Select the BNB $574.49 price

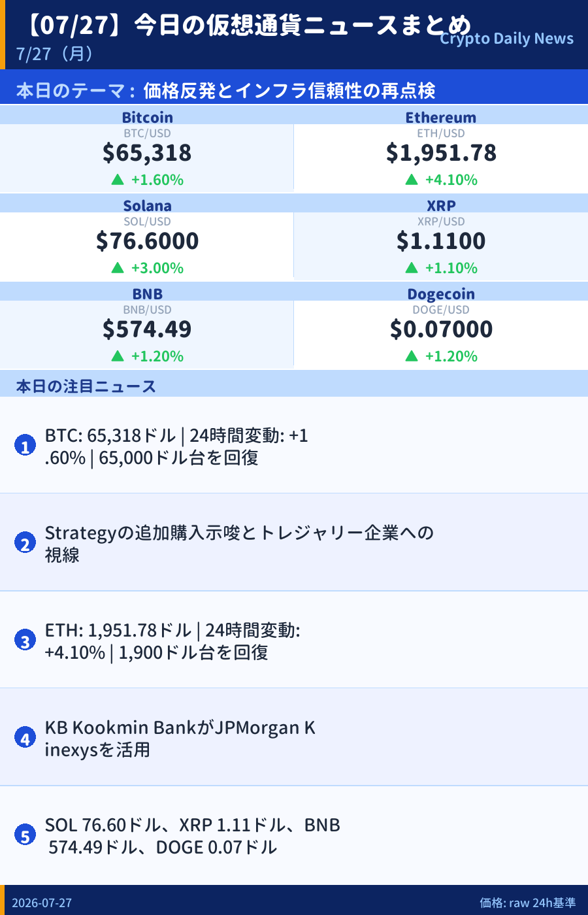[x=147, y=329]
